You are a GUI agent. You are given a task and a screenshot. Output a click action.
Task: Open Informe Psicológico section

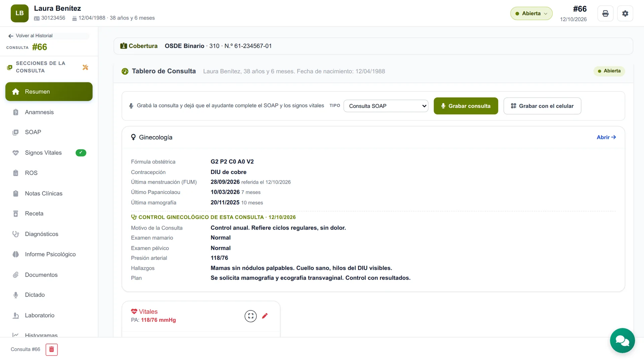(49, 254)
